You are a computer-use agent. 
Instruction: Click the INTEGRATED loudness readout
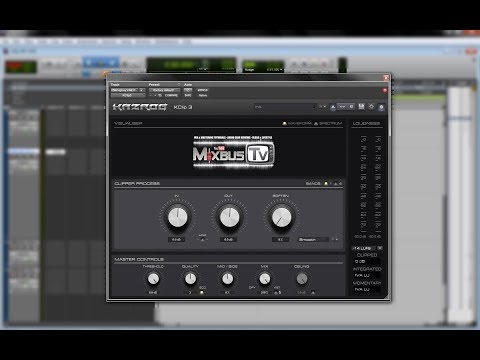pos(367,276)
